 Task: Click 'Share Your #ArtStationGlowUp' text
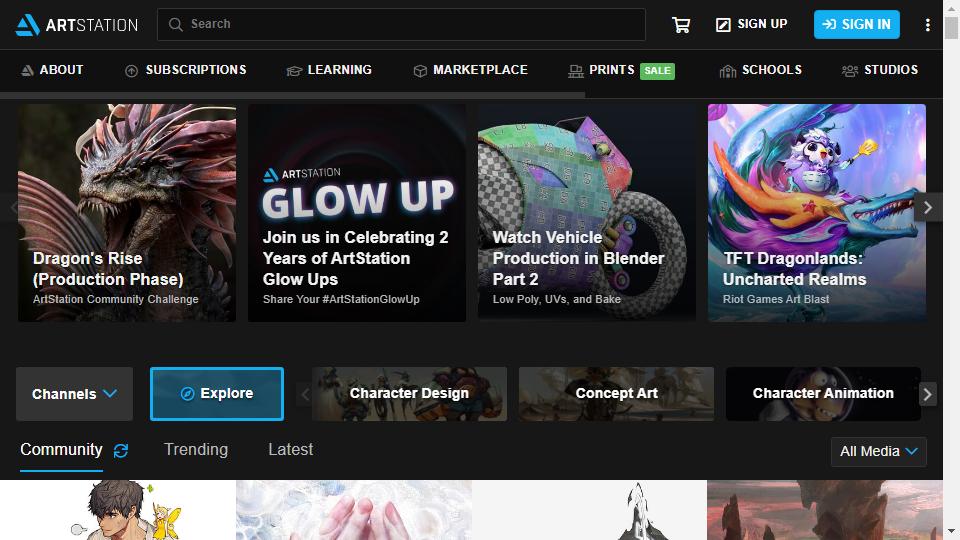341,299
